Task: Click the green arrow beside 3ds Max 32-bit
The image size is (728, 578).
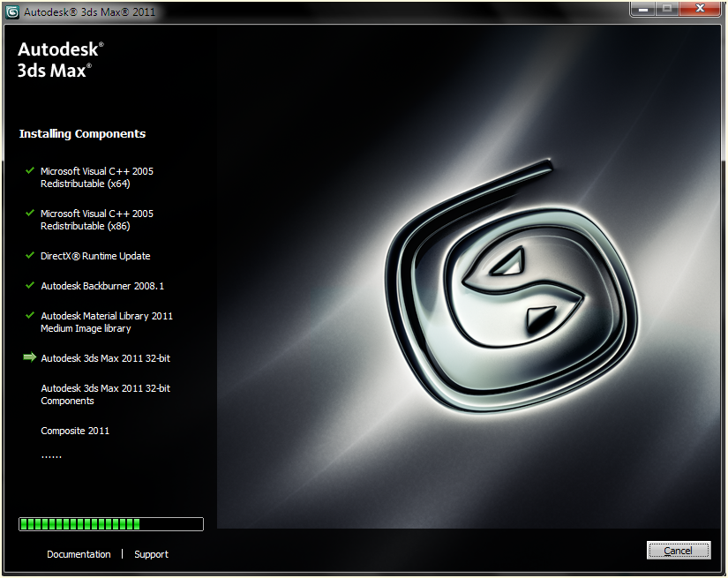Action: tap(30, 357)
